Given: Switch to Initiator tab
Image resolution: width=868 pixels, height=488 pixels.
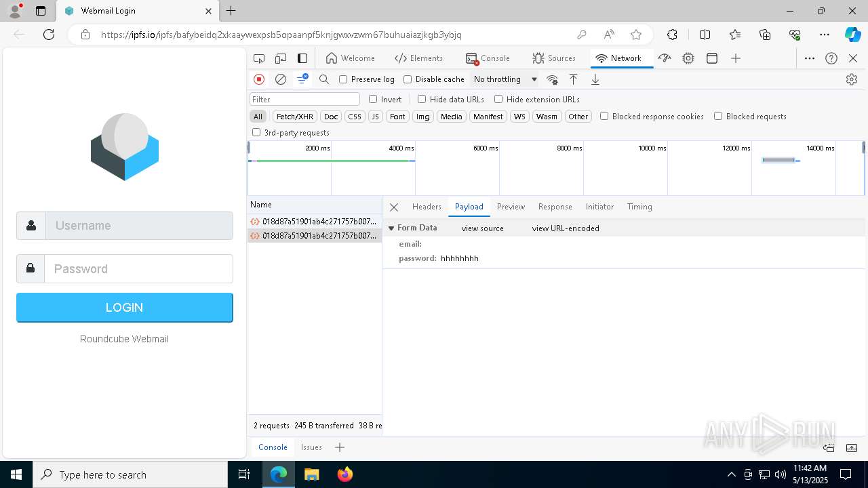Looking at the screenshot, I should click(599, 207).
